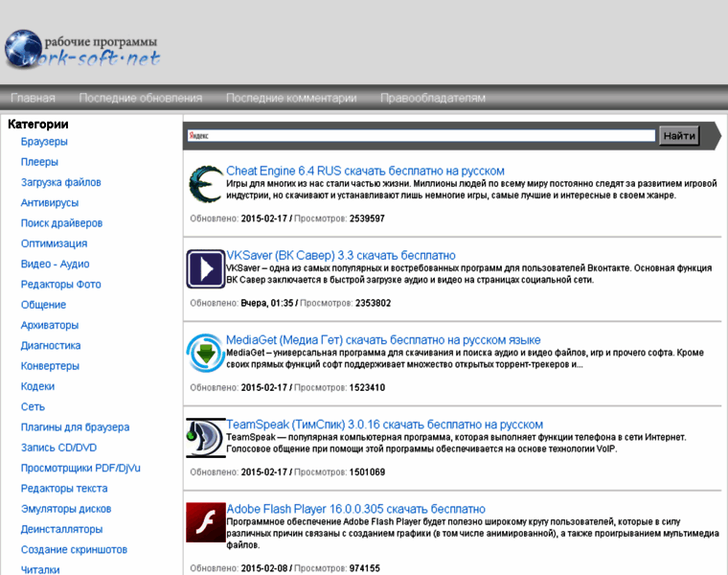Open the VKSaver (ВК Савер) 3.3 title link

coord(341,256)
